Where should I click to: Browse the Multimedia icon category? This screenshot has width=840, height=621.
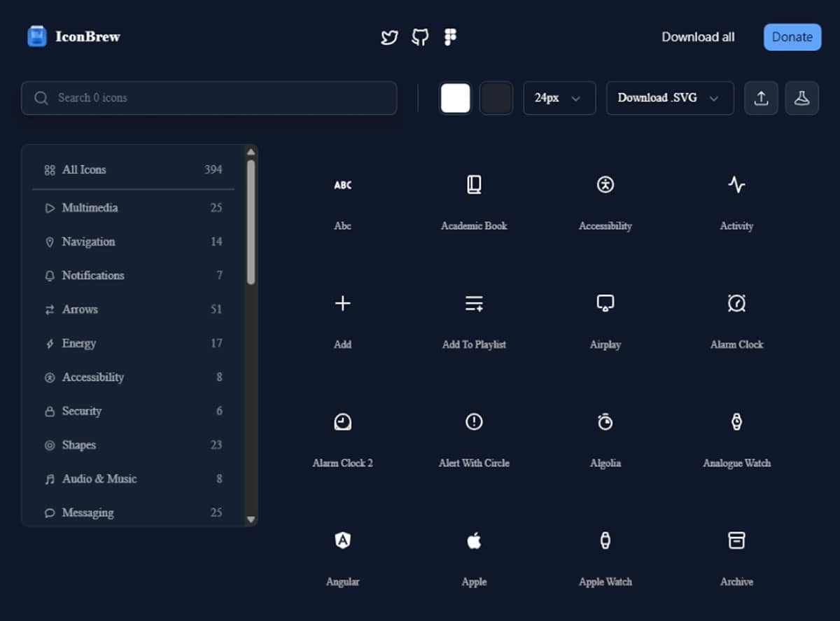pos(88,207)
